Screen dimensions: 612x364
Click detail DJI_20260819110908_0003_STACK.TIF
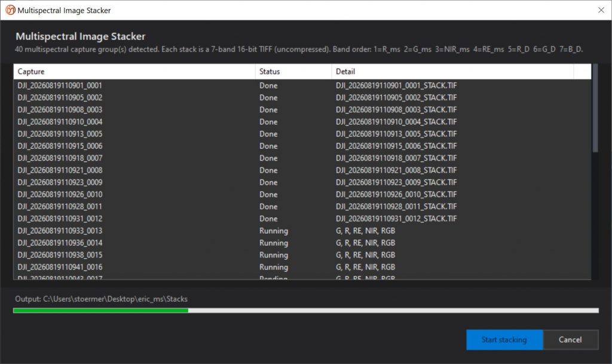click(396, 109)
